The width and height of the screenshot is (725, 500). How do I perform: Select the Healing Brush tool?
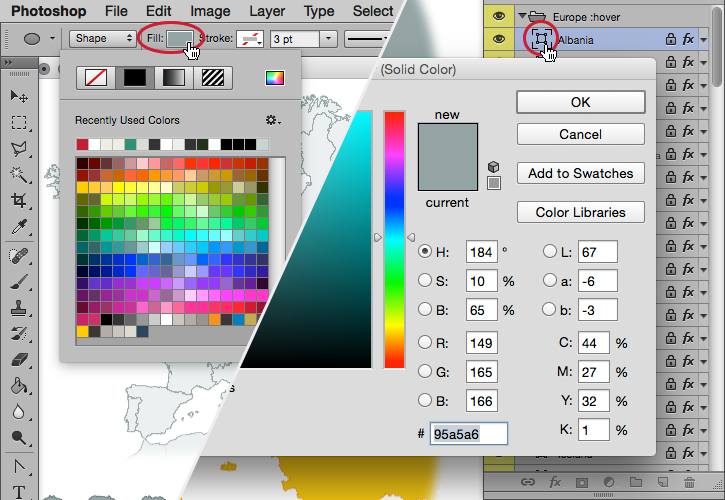[19, 255]
